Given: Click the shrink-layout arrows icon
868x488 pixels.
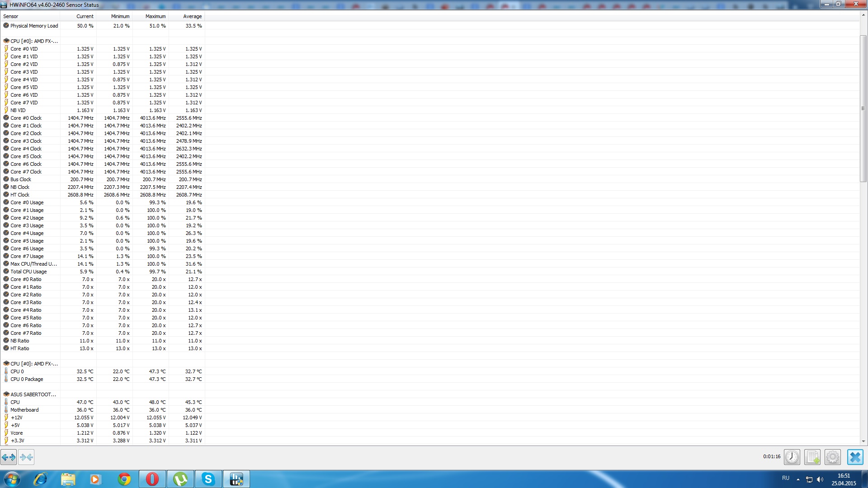Looking at the screenshot, I should coord(26,457).
